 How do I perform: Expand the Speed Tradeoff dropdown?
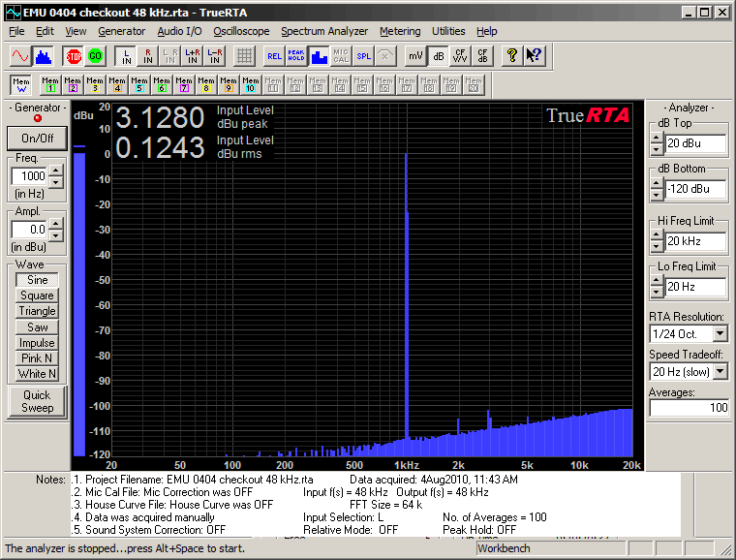click(x=719, y=371)
